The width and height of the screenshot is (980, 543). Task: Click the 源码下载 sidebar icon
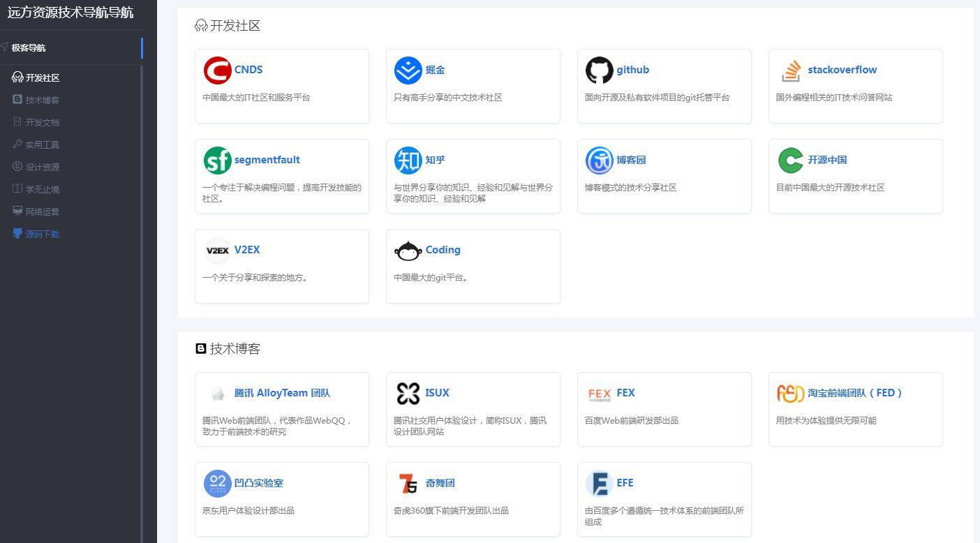click(x=17, y=233)
